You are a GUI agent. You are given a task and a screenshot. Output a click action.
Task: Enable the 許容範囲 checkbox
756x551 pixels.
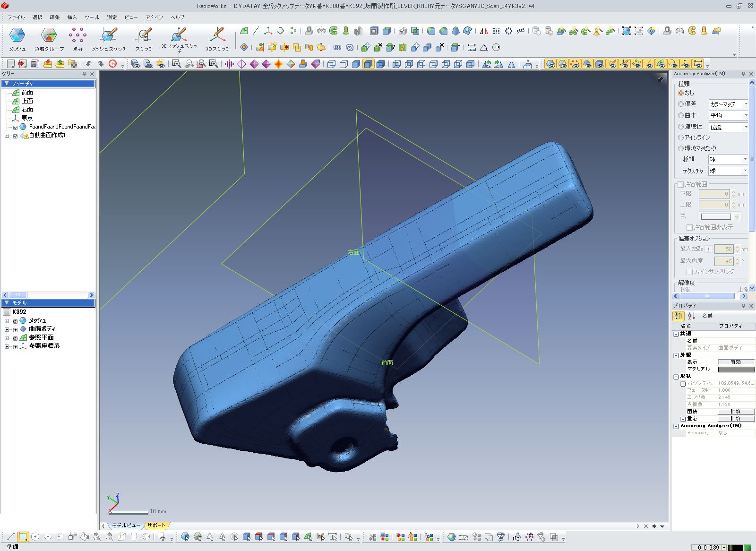(x=681, y=184)
